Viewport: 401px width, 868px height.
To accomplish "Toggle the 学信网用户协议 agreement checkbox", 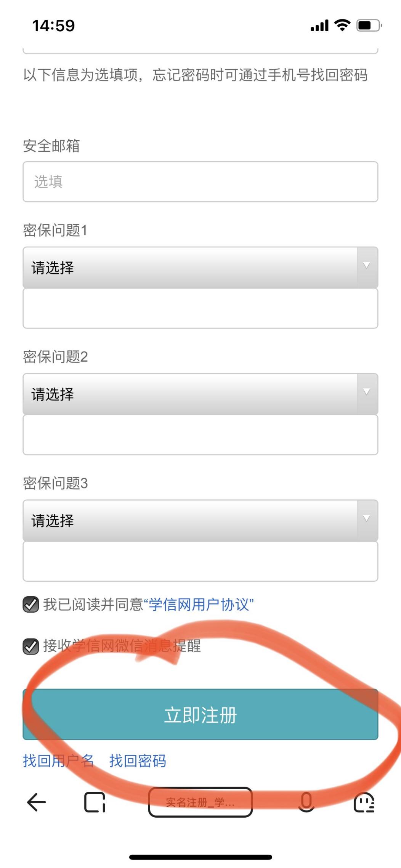I will [31, 605].
